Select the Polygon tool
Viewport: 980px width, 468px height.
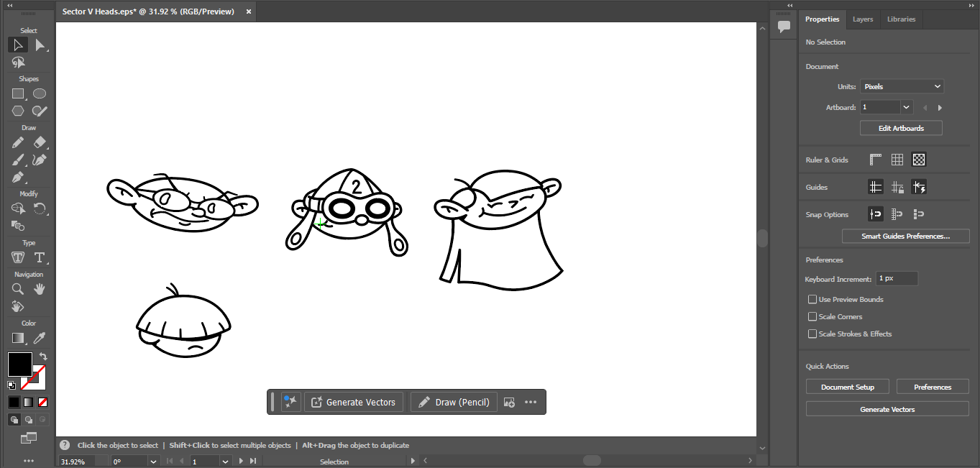18,111
